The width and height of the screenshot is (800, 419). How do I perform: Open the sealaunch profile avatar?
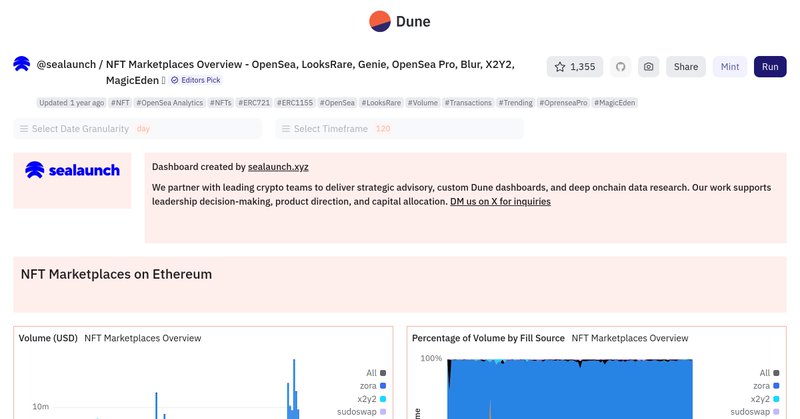(x=21, y=64)
